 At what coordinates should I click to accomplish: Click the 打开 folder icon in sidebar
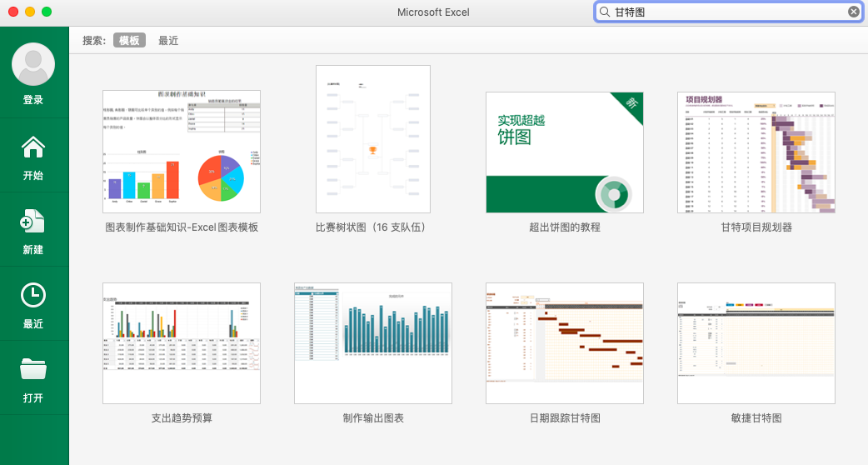[x=33, y=368]
